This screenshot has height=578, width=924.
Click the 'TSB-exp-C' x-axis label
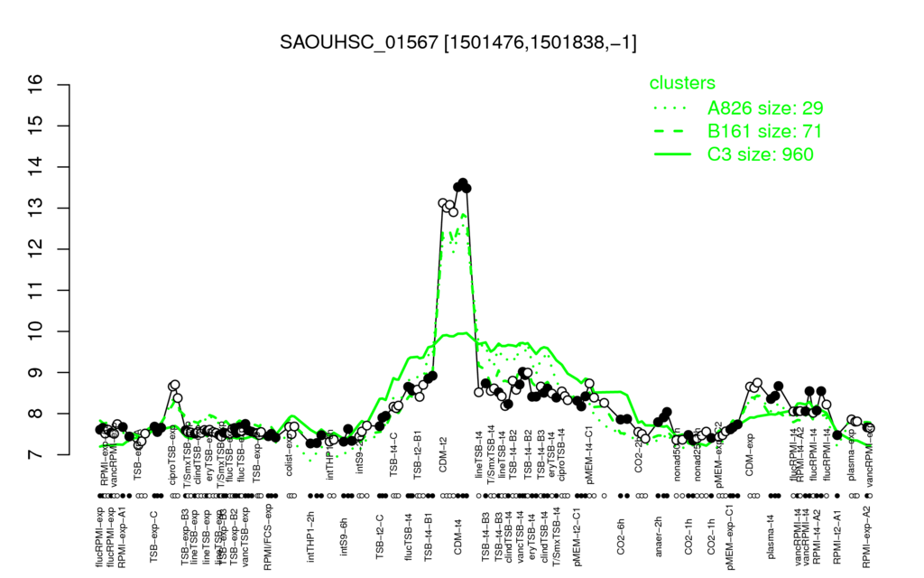coord(153,536)
